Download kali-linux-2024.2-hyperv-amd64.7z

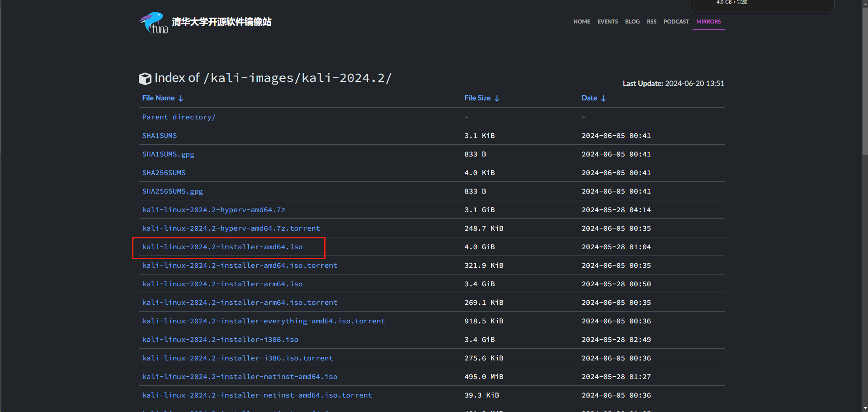pyautogui.click(x=213, y=210)
